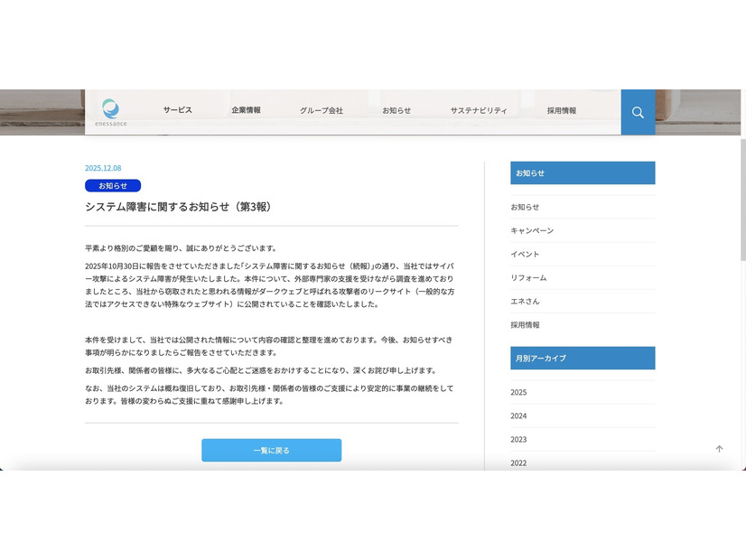The width and height of the screenshot is (746, 560).
Task: Expand the 2024 monthly archive
Action: click(x=518, y=415)
